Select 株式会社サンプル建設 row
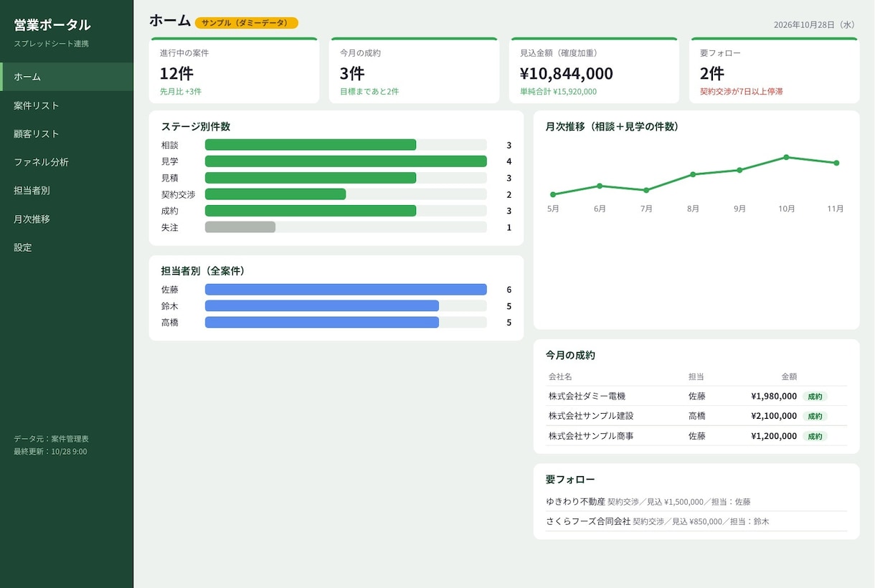This screenshot has width=875, height=588. 696,416
